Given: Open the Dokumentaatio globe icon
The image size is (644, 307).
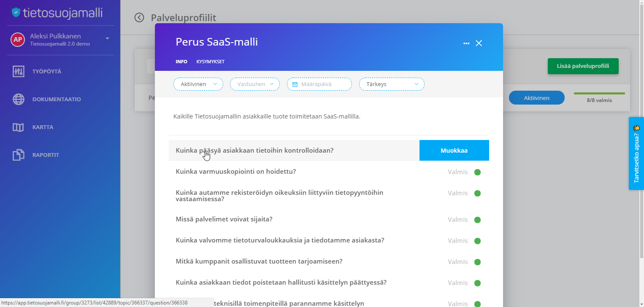Looking at the screenshot, I should (18, 100).
